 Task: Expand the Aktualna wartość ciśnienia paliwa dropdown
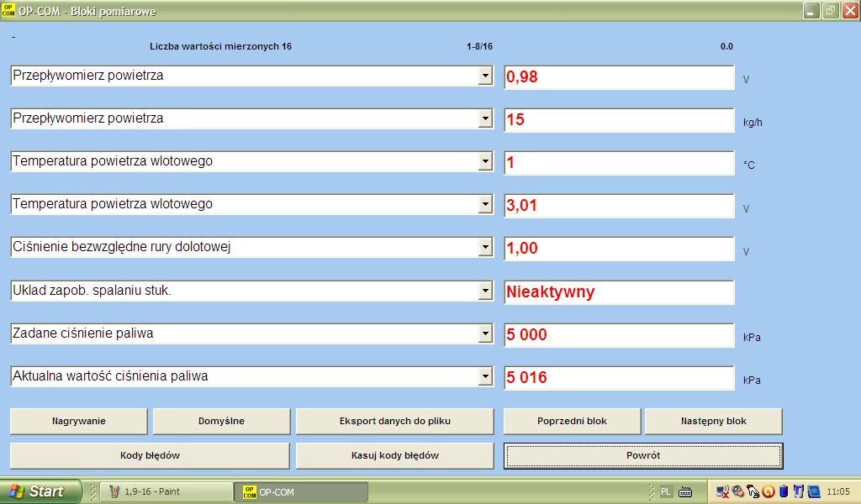click(x=485, y=376)
